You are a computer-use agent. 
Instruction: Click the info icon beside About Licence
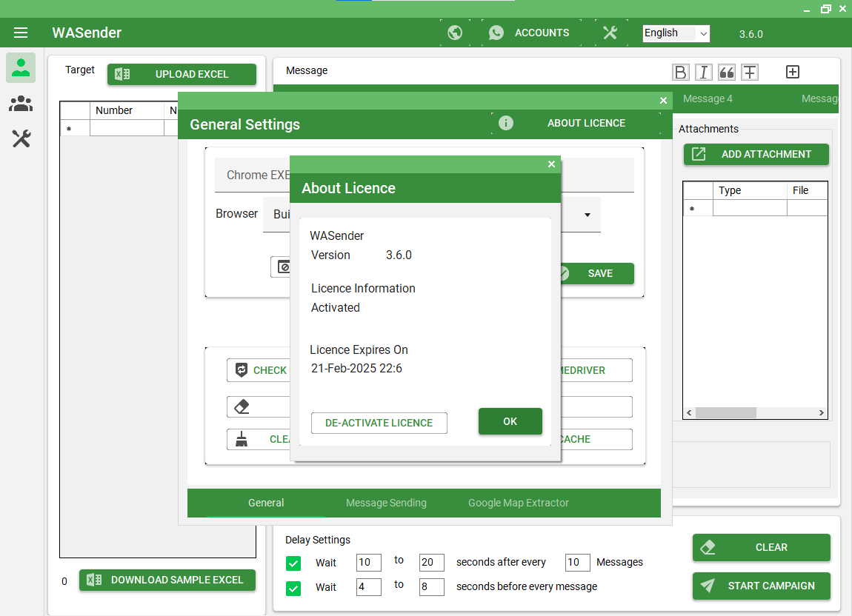(x=506, y=124)
